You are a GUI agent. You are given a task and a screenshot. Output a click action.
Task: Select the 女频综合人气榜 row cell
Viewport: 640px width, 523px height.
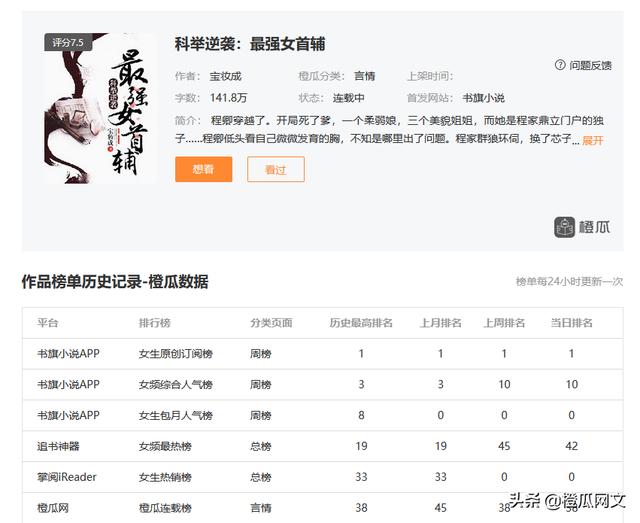point(176,385)
